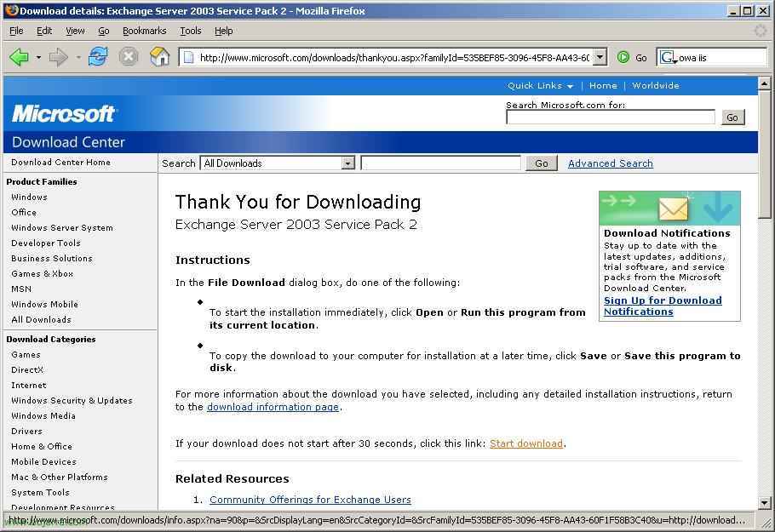775x532 pixels.
Task: Select Windows Media category
Action: tap(43, 415)
